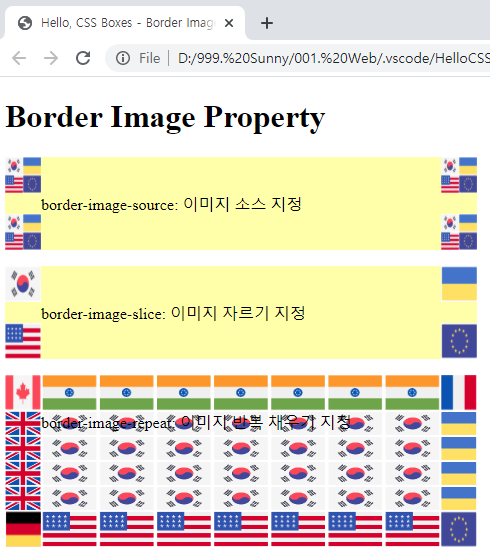The height and width of the screenshot is (558, 490).
Task: Click the last USA flag before the EU corner flag
Action: pos(412,529)
